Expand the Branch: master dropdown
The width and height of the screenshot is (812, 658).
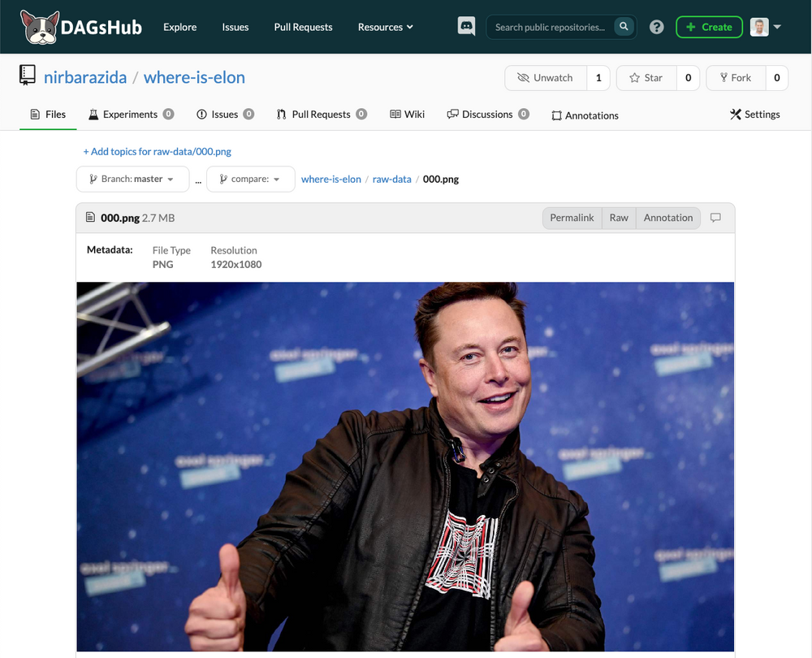pos(132,179)
